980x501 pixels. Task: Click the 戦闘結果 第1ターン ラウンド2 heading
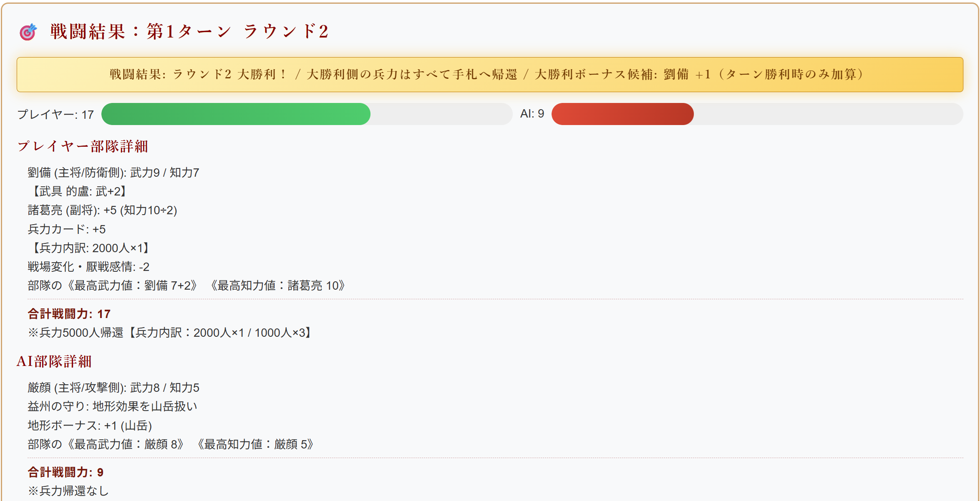(x=189, y=32)
